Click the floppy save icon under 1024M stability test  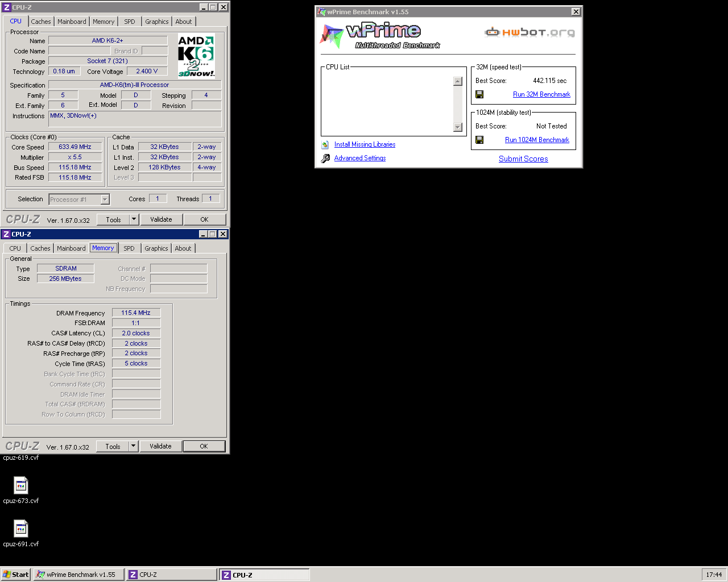[479, 140]
